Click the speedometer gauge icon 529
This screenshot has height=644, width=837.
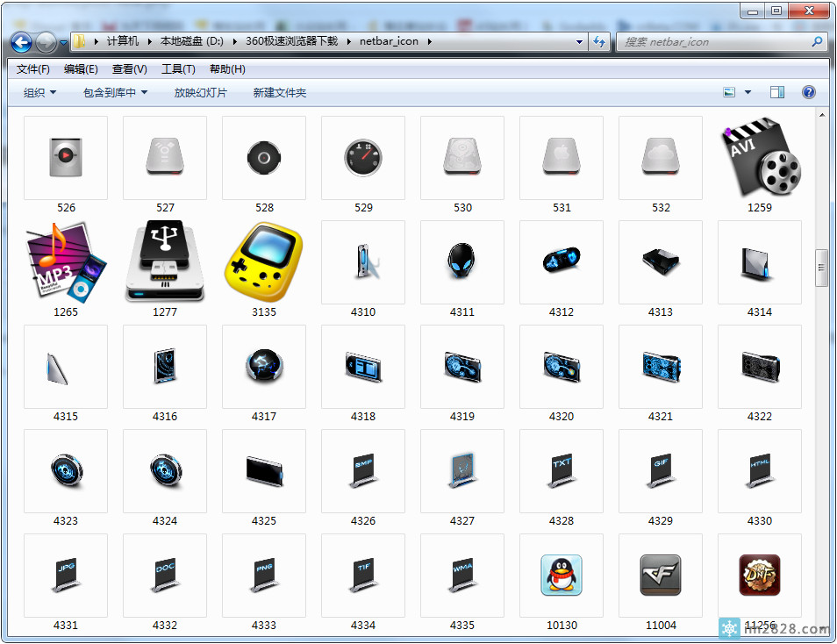tap(363, 158)
